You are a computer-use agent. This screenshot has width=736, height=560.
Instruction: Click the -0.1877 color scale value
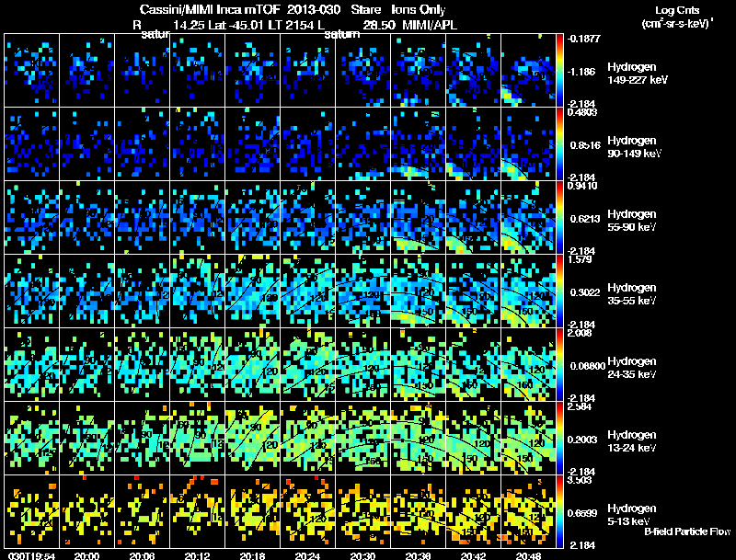584,39
